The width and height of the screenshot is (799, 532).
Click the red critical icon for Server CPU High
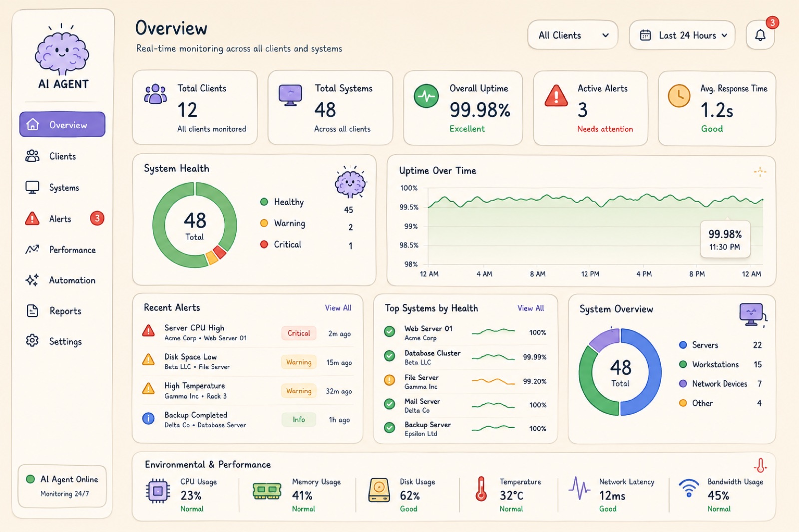(x=148, y=331)
